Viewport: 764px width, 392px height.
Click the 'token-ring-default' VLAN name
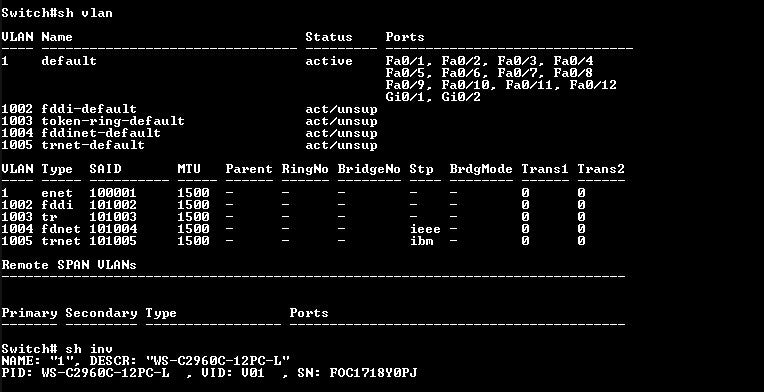[x=113, y=121]
